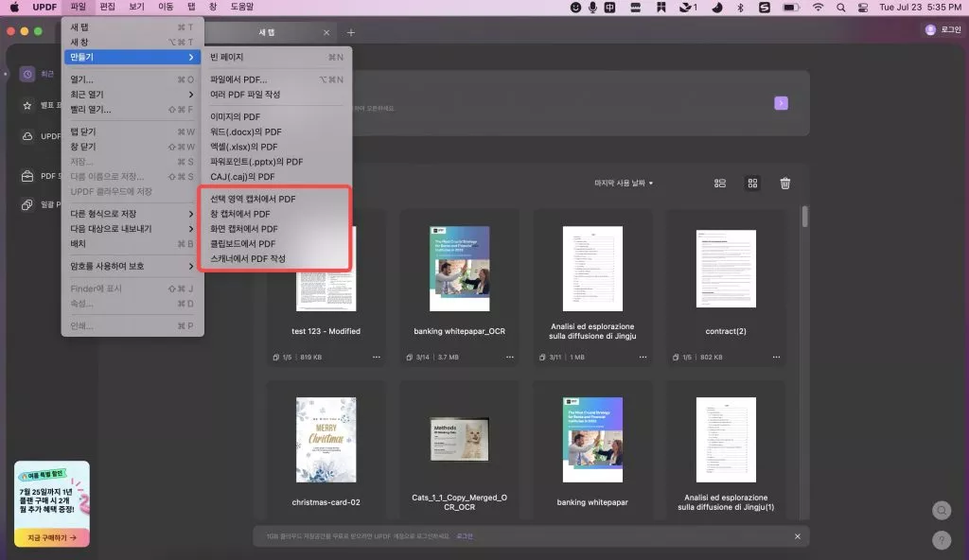The height and width of the screenshot is (560, 969).
Task: Select 화면 캡처에서 PDF
Action: coord(276,229)
